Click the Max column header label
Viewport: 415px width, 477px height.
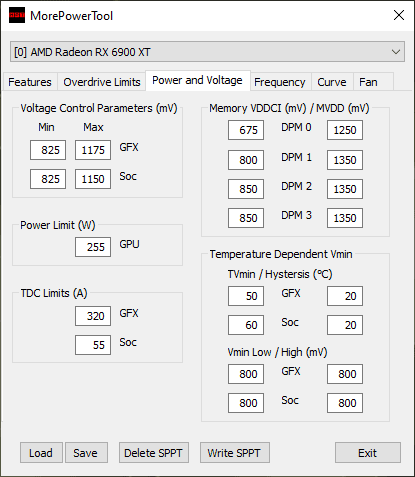click(93, 127)
